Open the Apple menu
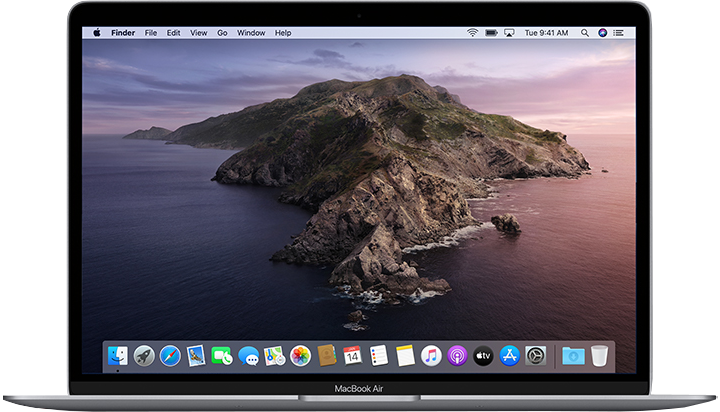The height and width of the screenshot is (412, 720). (x=97, y=33)
